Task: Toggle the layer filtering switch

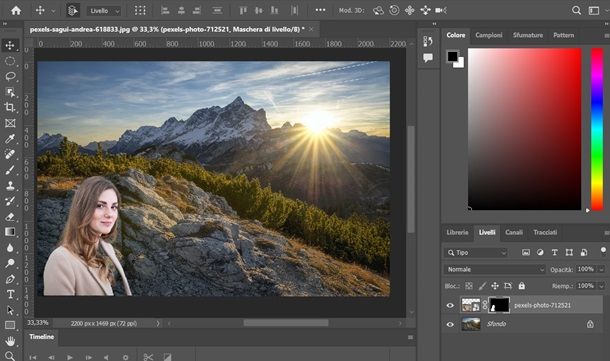Action: (603, 251)
